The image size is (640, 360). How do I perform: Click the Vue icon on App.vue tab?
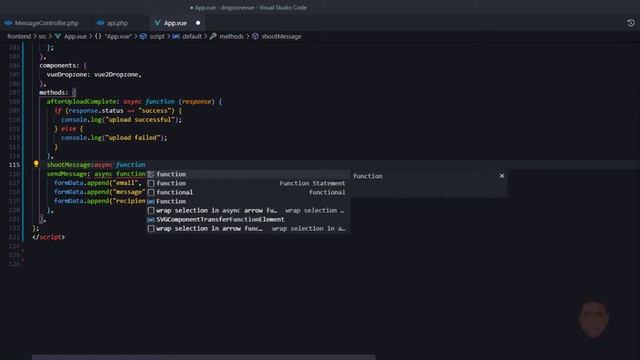pos(157,23)
